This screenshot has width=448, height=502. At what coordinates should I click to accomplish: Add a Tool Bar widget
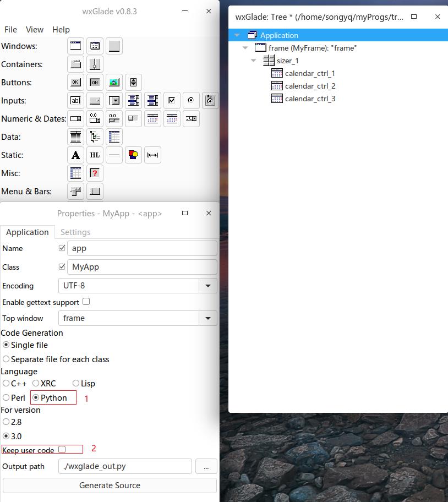tap(95, 192)
